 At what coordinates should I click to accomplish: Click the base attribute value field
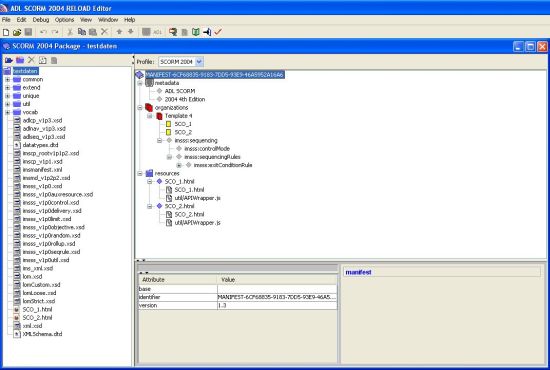pyautogui.click(x=277, y=289)
